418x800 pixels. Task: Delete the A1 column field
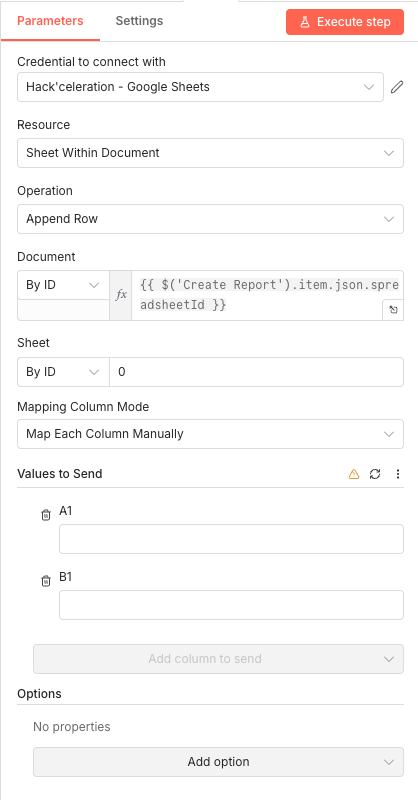point(46,515)
